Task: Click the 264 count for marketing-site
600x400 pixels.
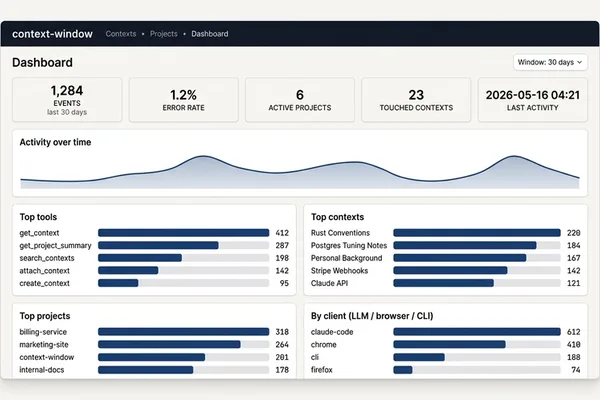Action: pos(282,344)
